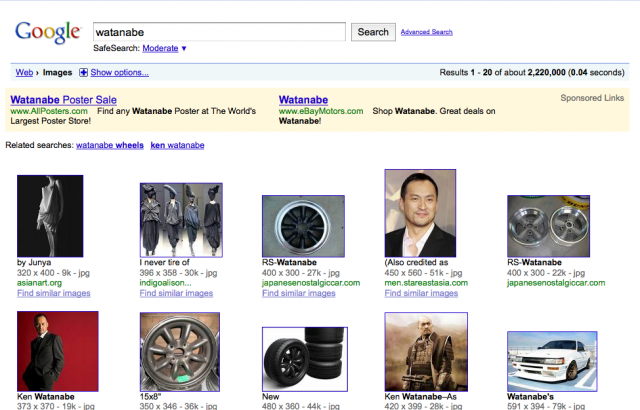Open the stacked black tires thumbnail
The height and width of the screenshot is (410, 640).
point(304,358)
